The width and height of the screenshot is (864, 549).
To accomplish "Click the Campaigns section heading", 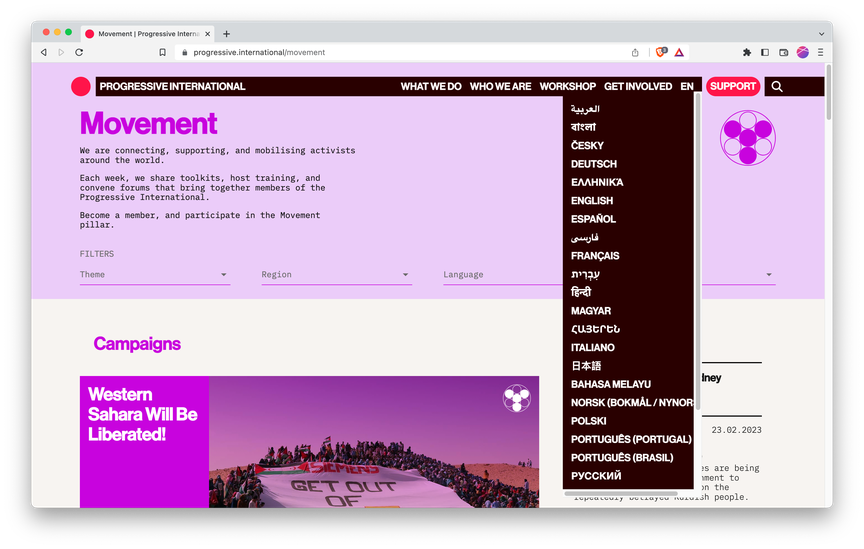I will [137, 343].
